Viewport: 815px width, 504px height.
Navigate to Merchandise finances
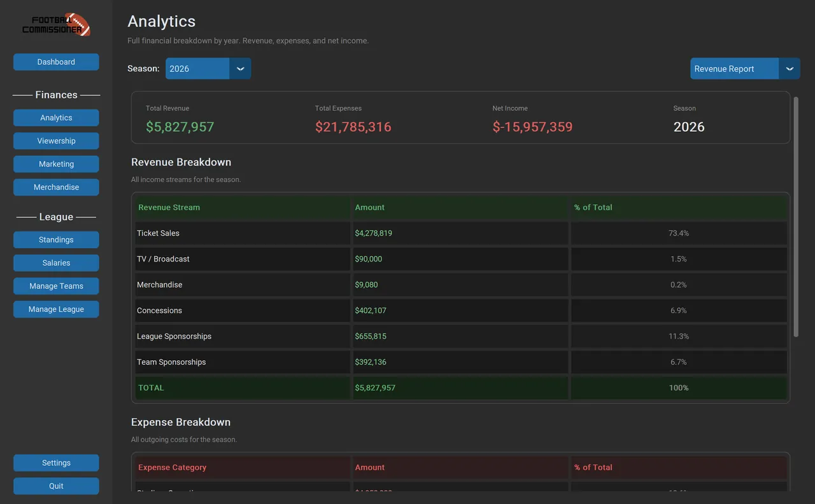56,187
